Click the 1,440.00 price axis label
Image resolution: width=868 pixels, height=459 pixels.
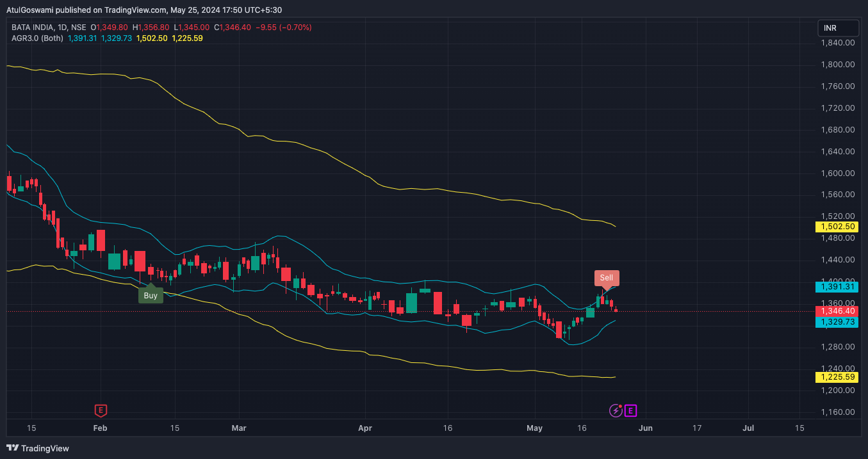pyautogui.click(x=838, y=260)
